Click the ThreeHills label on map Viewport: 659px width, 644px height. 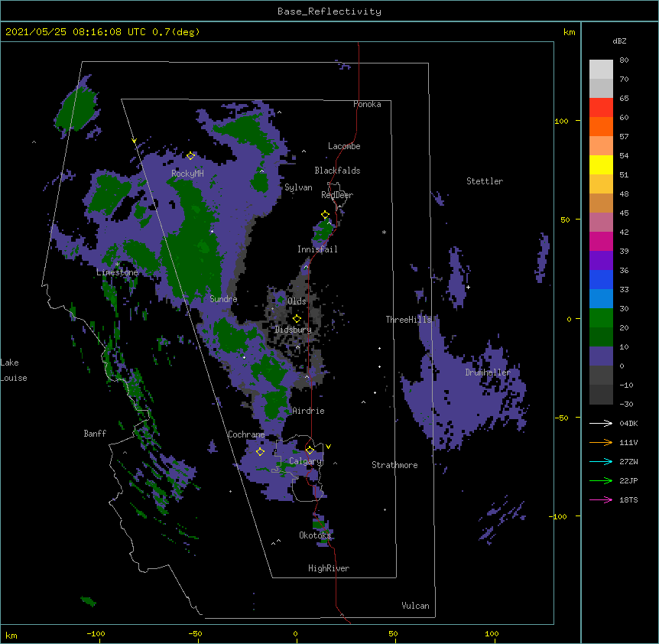pos(408,320)
